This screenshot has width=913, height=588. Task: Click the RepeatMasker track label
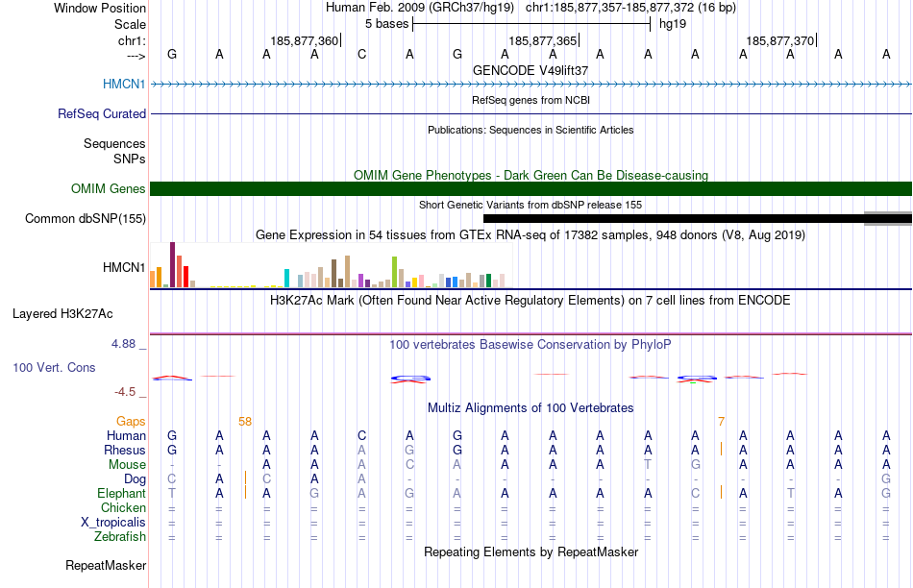pyautogui.click(x=106, y=565)
